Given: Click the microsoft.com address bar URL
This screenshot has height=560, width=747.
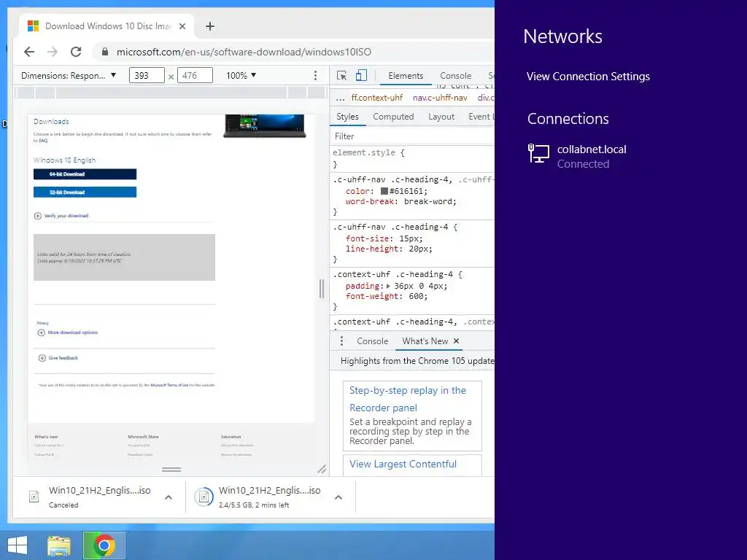Looking at the screenshot, I should pyautogui.click(x=244, y=52).
